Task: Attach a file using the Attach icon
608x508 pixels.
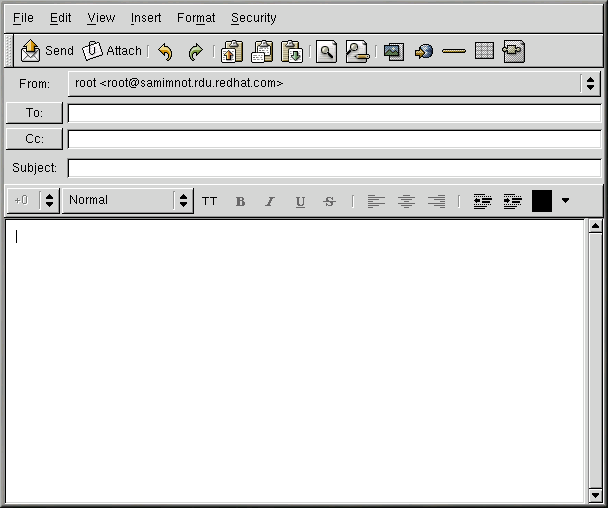Action: coord(112,51)
